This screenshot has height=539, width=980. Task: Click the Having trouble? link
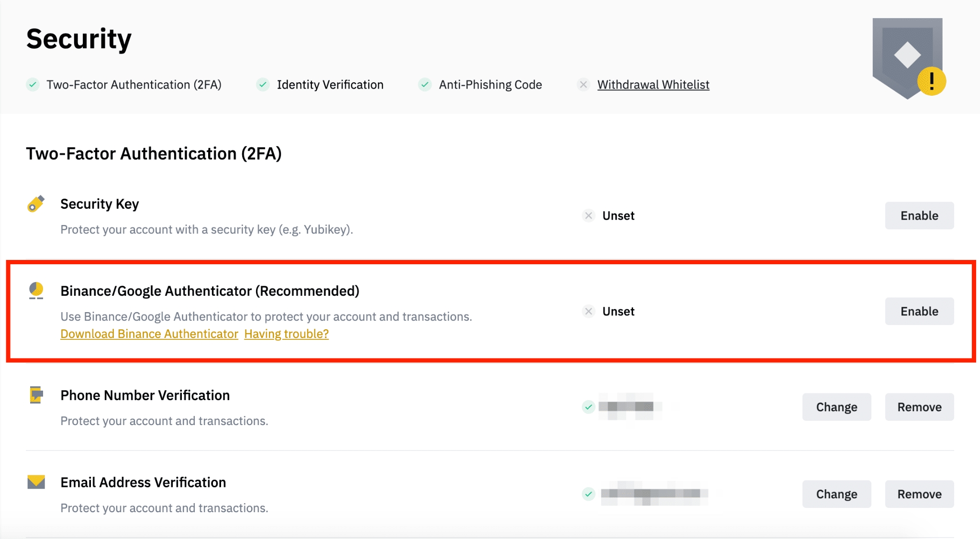coord(286,334)
